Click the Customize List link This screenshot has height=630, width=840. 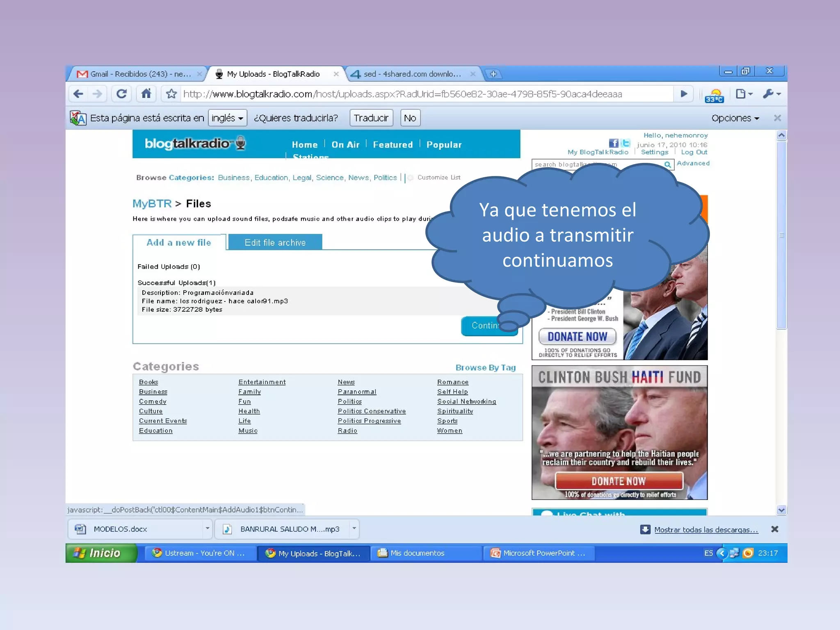[438, 177]
